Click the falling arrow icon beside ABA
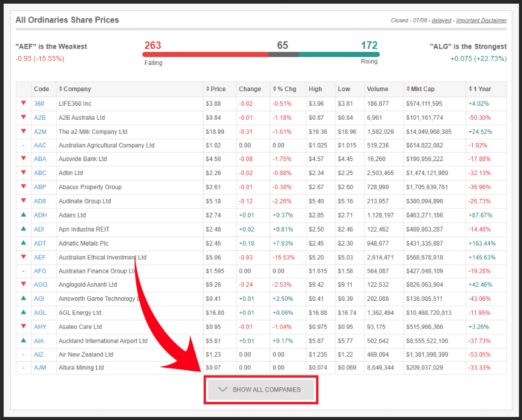The width and height of the screenshot is (522, 420). tap(23, 158)
